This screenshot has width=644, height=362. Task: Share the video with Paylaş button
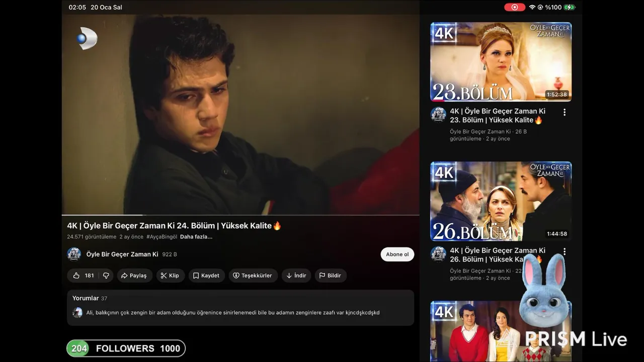pyautogui.click(x=134, y=276)
